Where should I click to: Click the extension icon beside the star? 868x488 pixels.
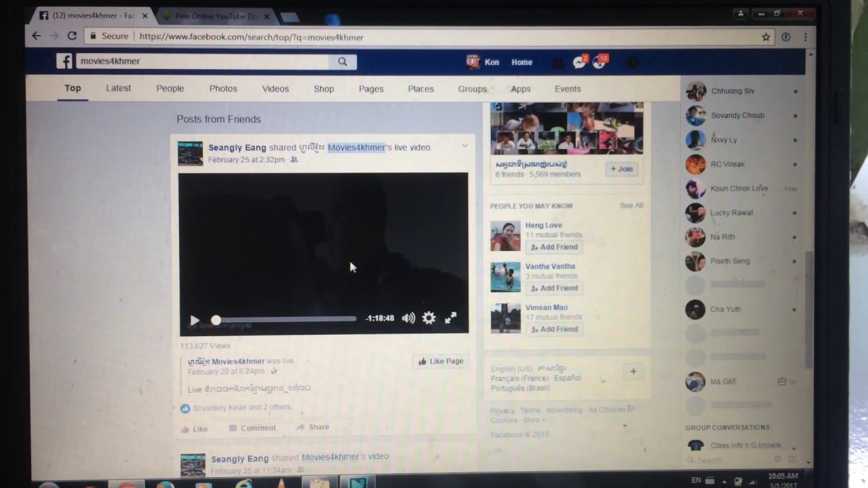pyautogui.click(x=786, y=37)
